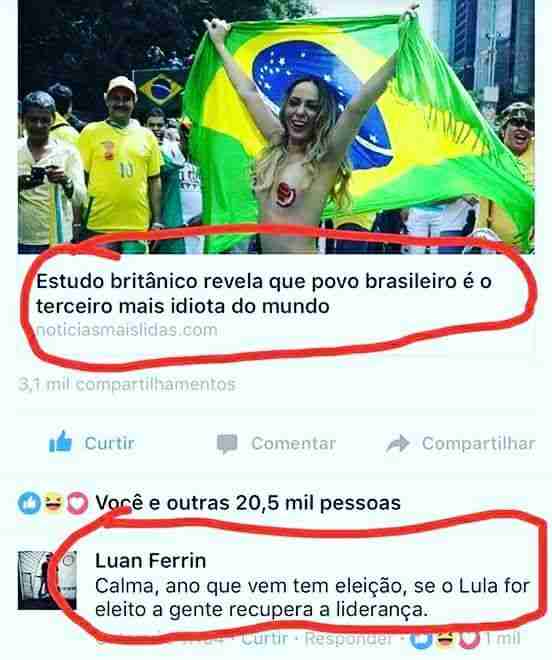552x660 pixels.
Task: View the 3,1 mil compartilhamentos list
Action: pos(127,384)
